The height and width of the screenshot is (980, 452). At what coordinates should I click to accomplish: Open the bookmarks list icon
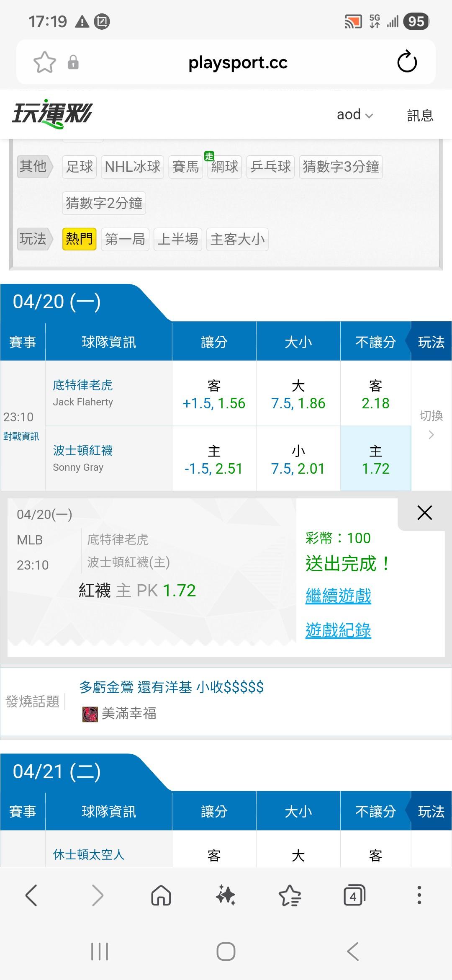click(290, 895)
